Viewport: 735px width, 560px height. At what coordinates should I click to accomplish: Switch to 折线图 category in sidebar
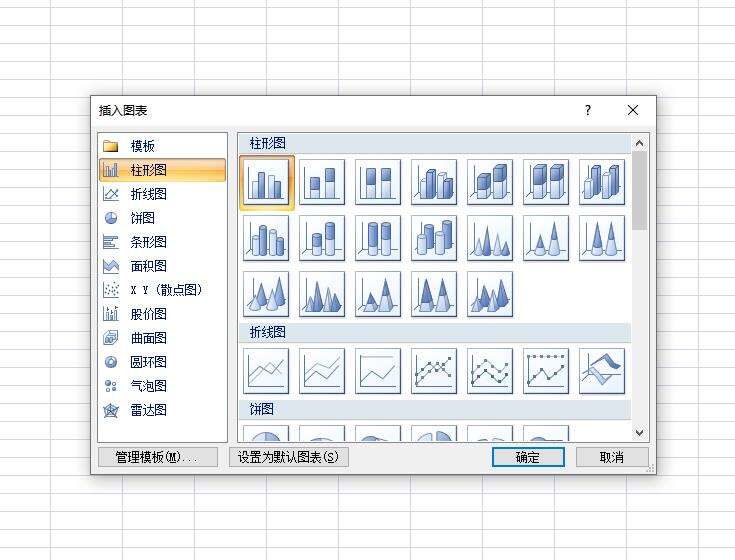tap(162, 194)
